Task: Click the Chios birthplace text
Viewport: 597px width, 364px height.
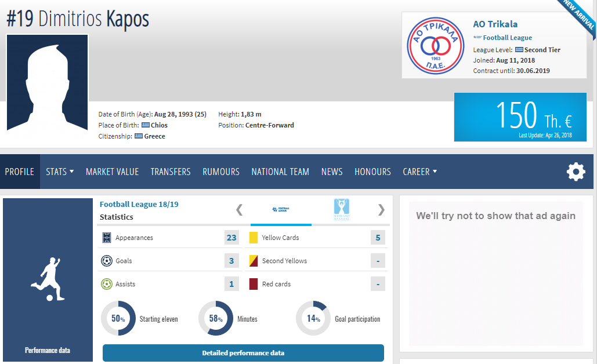Action: coord(159,125)
